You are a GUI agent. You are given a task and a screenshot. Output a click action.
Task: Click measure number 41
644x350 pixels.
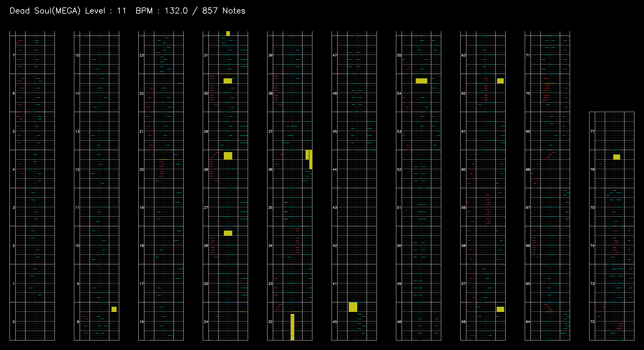coord(335,284)
